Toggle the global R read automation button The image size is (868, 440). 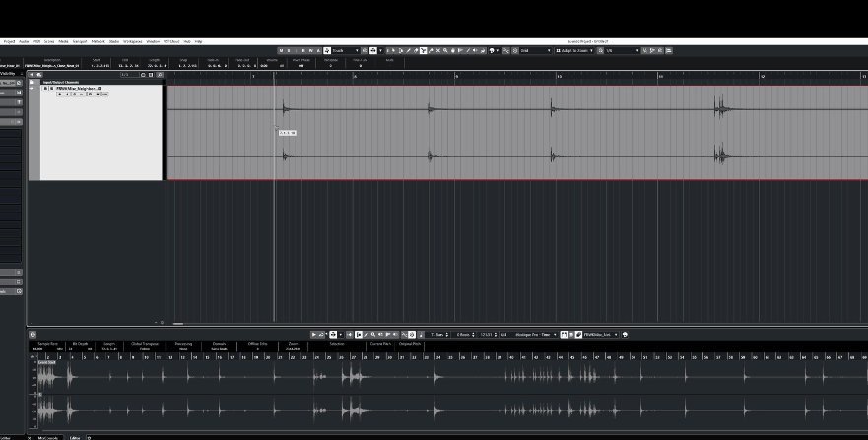pos(303,50)
